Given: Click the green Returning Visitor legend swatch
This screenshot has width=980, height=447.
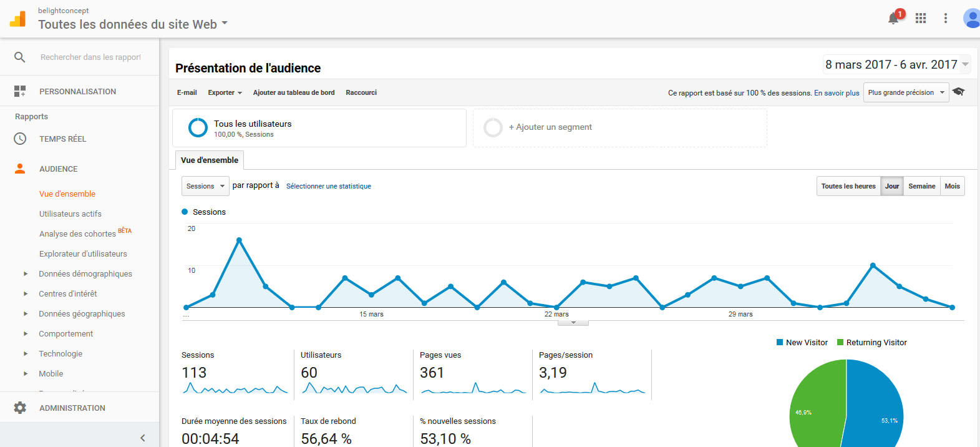Looking at the screenshot, I should (x=840, y=342).
